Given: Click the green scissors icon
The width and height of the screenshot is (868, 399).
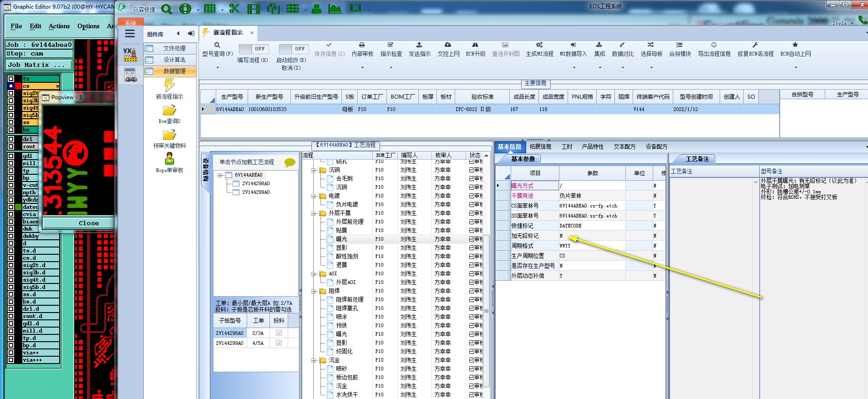Looking at the screenshot, I should (x=234, y=9).
